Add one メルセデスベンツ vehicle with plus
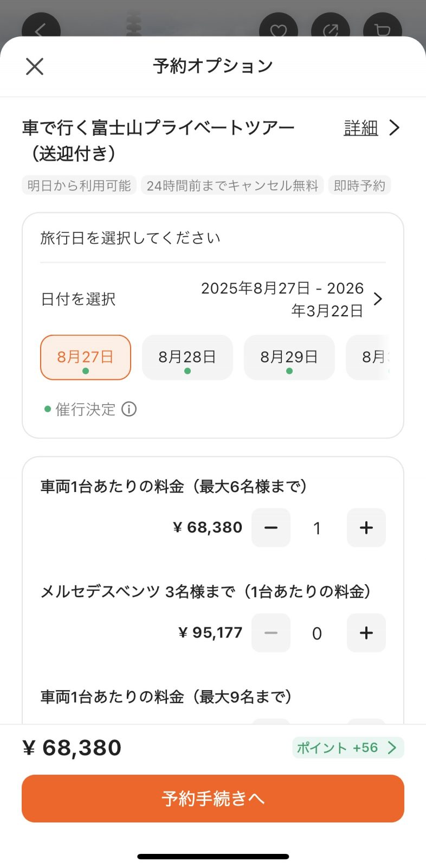426x868 pixels. pos(366,633)
